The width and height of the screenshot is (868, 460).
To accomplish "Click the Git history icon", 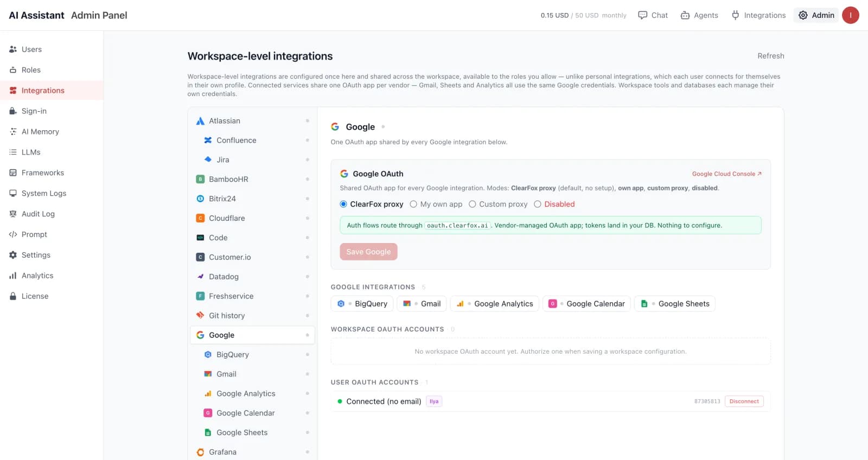I will tap(200, 316).
